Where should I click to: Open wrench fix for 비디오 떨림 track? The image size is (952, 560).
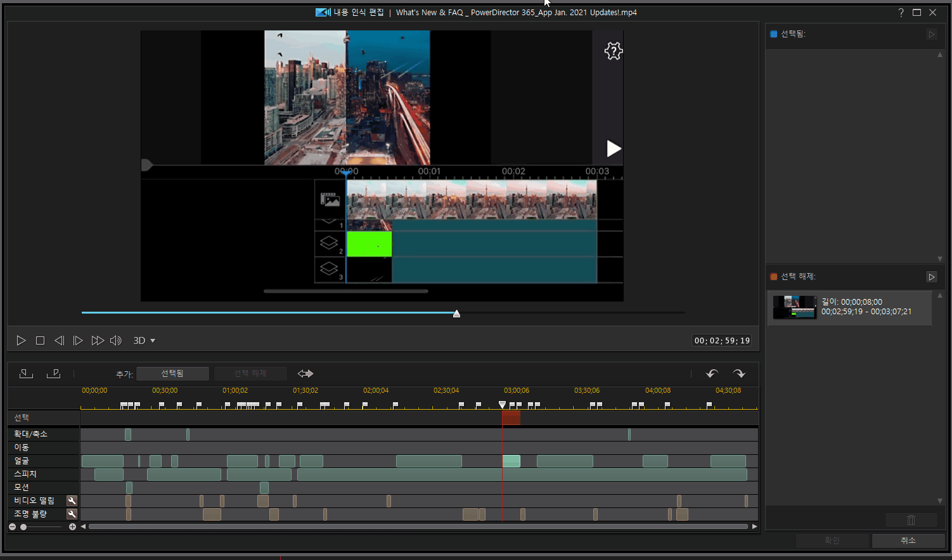[x=72, y=500]
